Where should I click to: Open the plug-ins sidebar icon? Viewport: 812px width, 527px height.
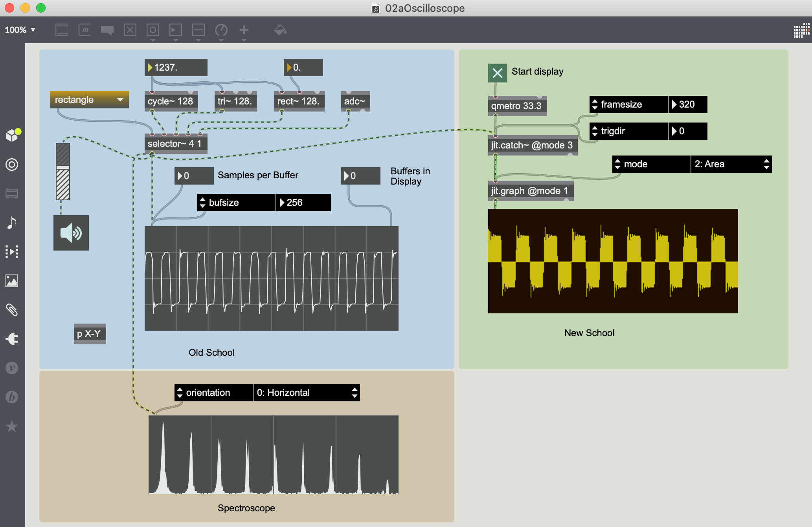pyautogui.click(x=12, y=339)
